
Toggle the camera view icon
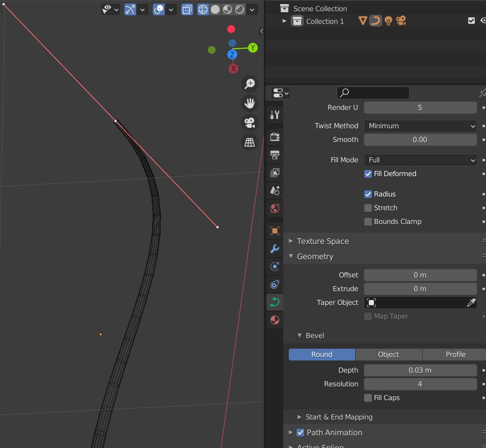(250, 123)
